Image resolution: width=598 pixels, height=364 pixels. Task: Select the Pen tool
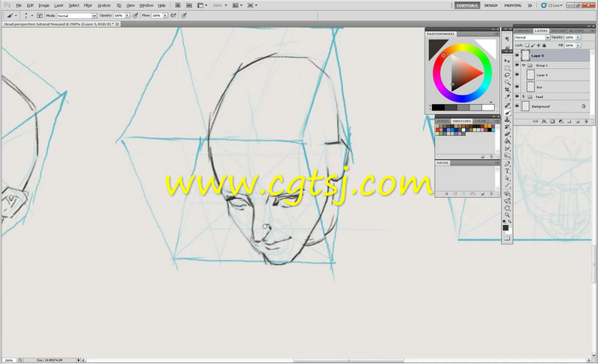point(507,164)
